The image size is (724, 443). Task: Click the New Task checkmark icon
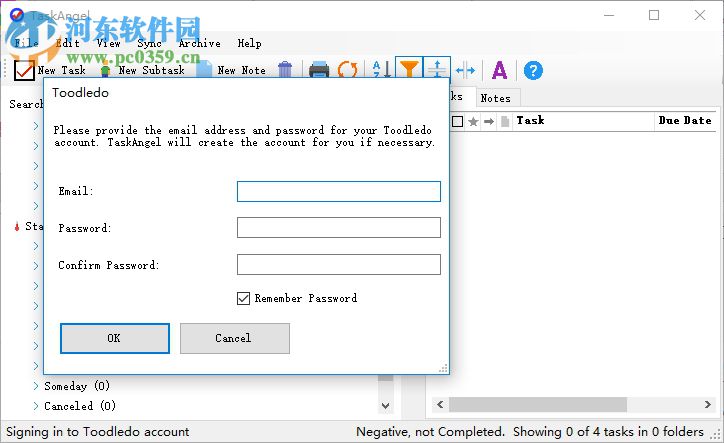coord(24,71)
